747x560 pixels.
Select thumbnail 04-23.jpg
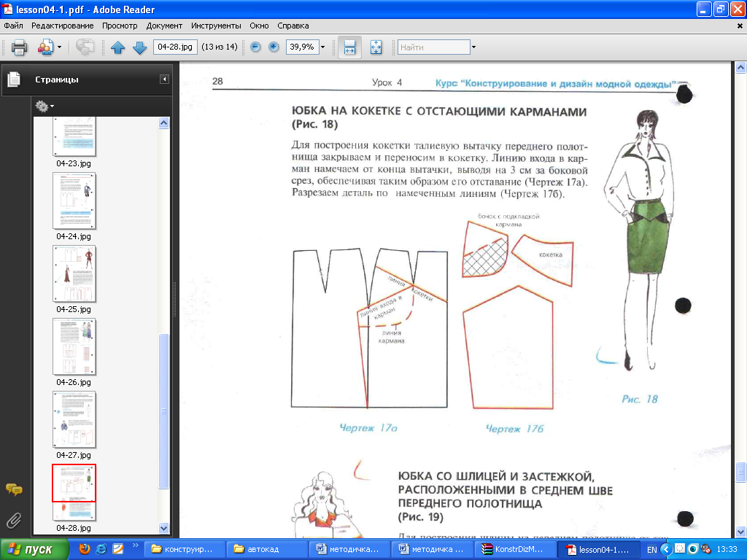tap(74, 138)
